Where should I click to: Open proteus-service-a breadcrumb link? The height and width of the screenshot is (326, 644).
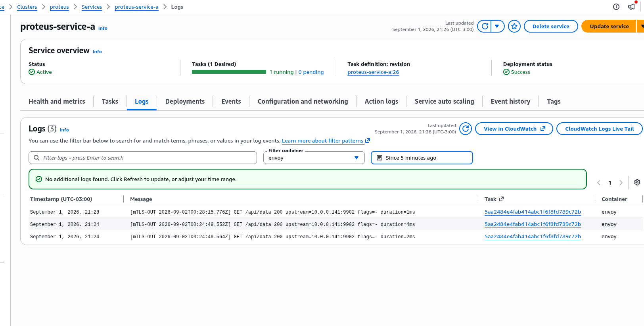[136, 7]
